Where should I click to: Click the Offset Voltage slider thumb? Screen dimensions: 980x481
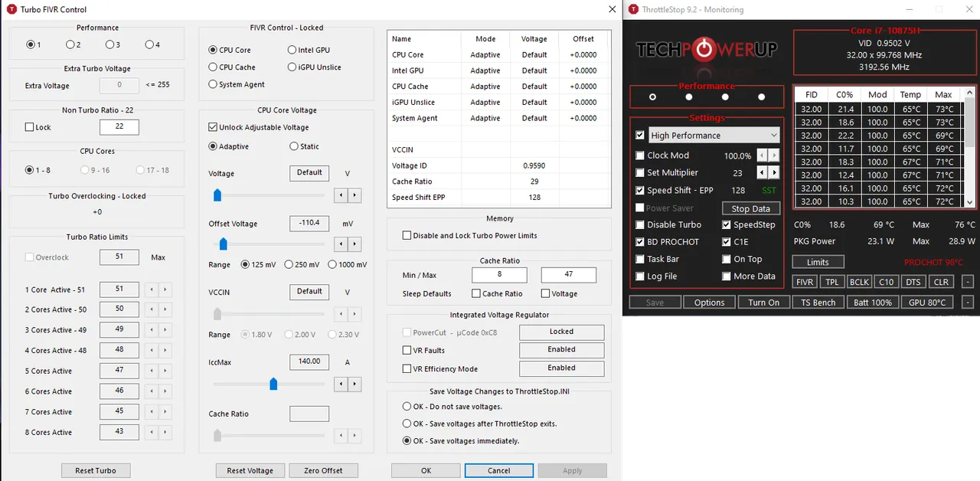(x=224, y=244)
